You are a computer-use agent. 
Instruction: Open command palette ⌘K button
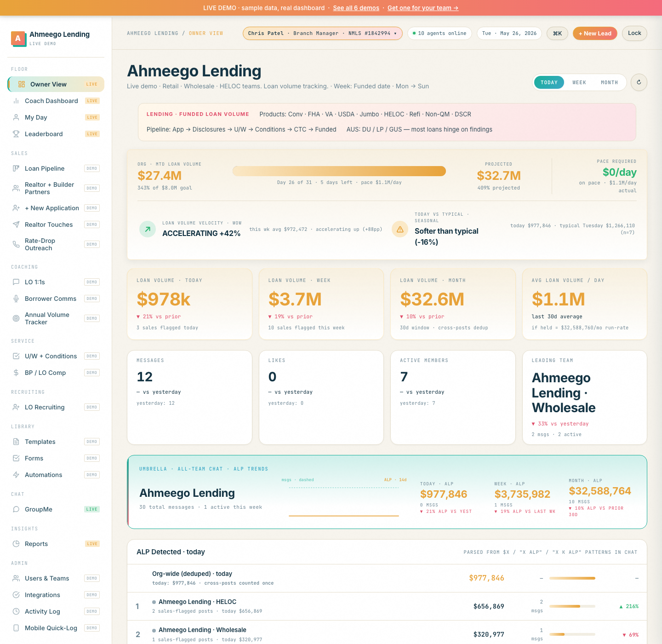[557, 33]
